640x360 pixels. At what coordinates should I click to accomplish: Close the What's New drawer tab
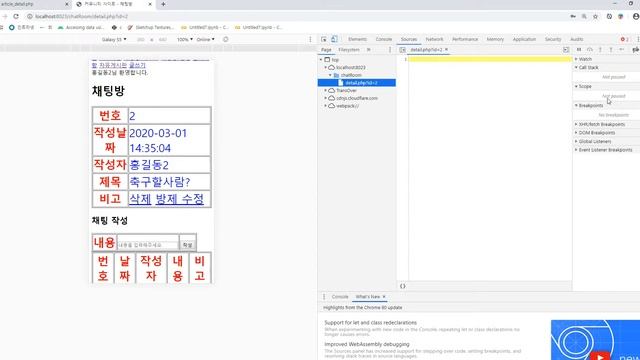[x=384, y=297]
